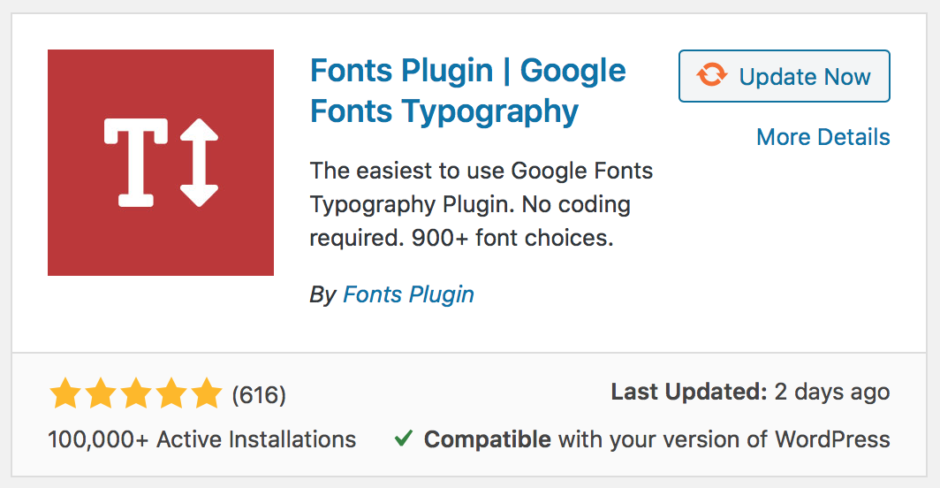Viewport: 940px width, 488px height.
Task: Click the green compatibility checkmark
Action: coord(403,439)
